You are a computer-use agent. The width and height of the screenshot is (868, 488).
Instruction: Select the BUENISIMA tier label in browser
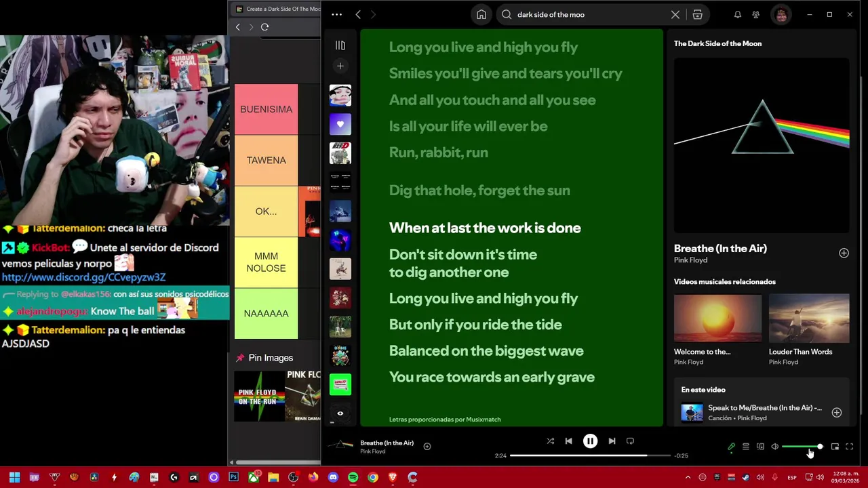click(266, 109)
